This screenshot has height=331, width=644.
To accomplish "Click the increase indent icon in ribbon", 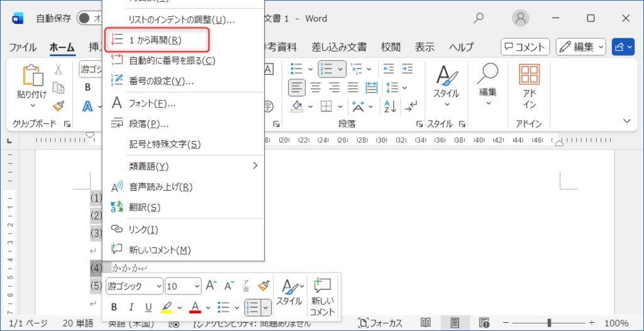I will [x=407, y=68].
